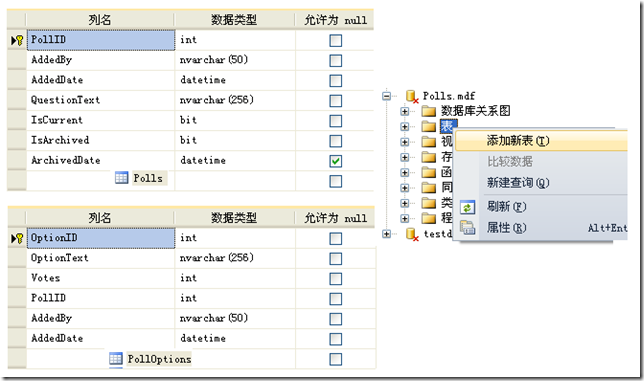Uncheck allow null for ArchivedDate
This screenshot has height=381, width=644.
tap(336, 161)
